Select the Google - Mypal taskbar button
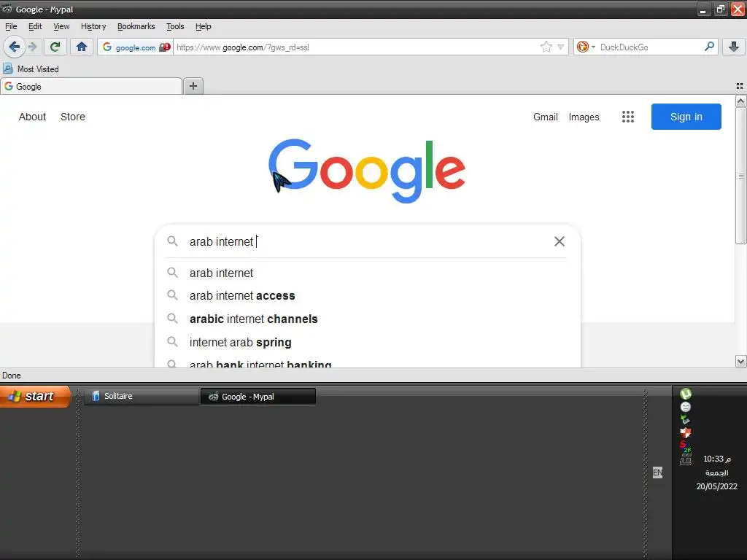Image resolution: width=747 pixels, height=560 pixels. coord(258,396)
